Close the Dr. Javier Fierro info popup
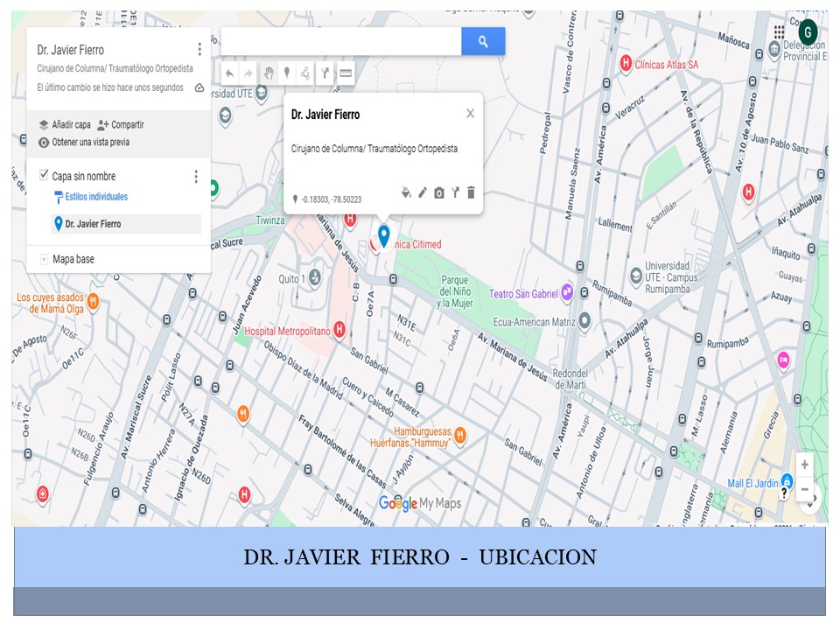 470,114
